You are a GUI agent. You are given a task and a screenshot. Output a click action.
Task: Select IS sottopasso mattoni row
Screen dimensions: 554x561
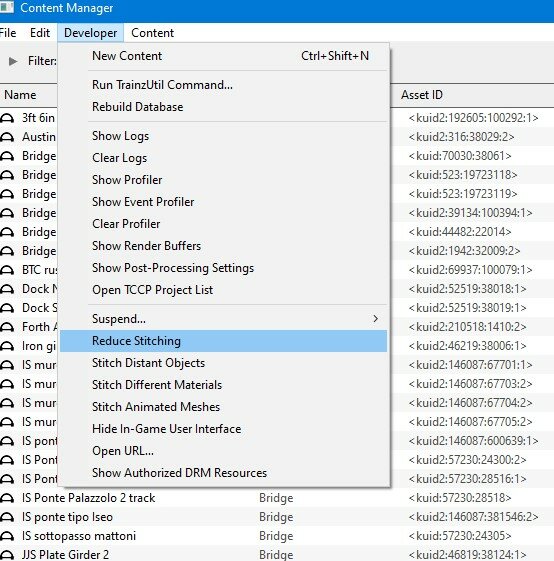click(277, 536)
